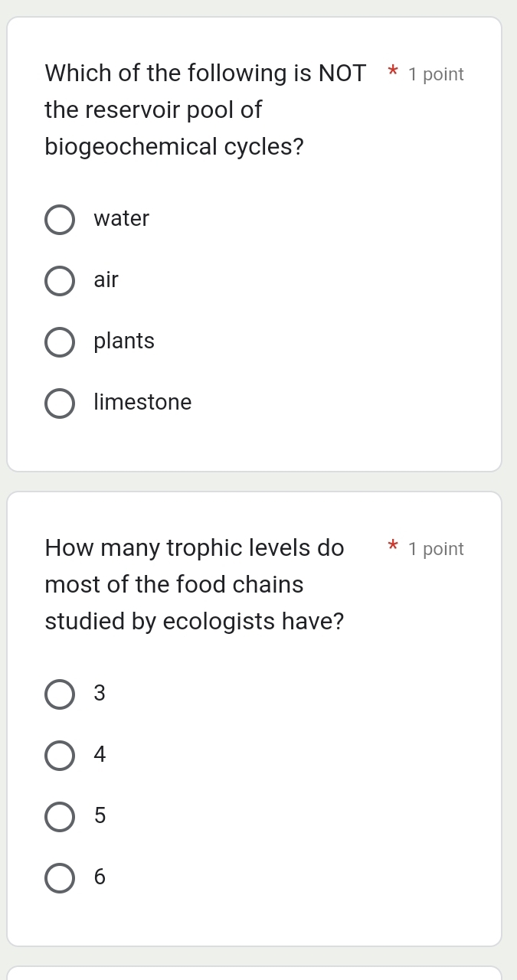517x980 pixels.
Task: Click the 'air' answer label text
Action: 106,280
